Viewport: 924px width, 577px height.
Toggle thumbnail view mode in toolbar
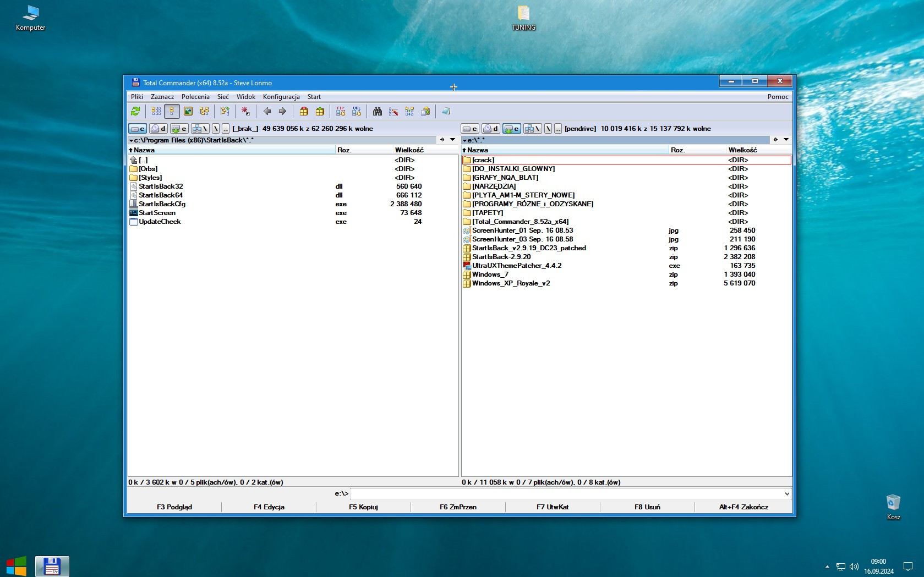click(x=188, y=112)
